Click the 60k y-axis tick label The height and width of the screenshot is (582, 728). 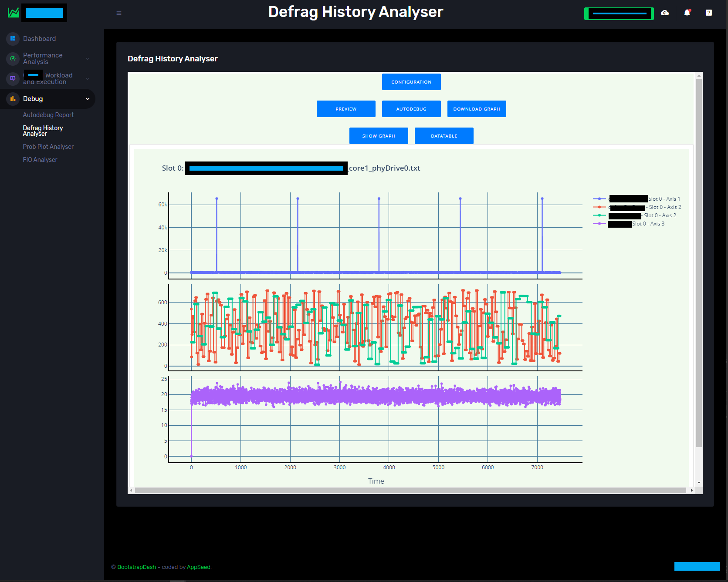tap(163, 205)
